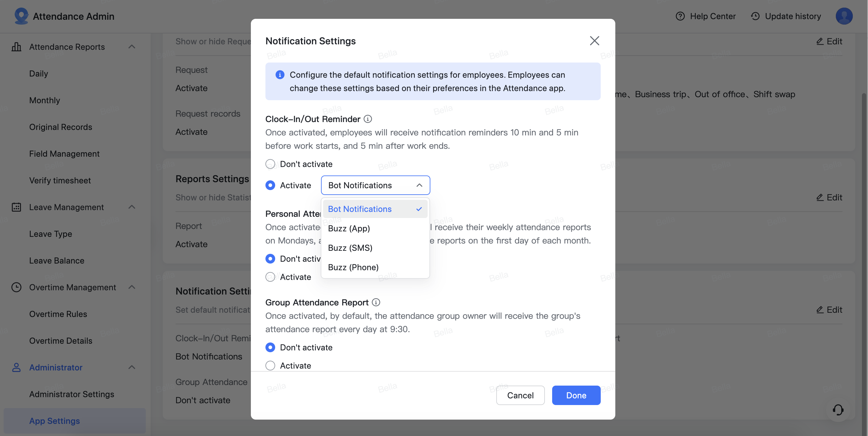
Task: Choose Buzz (Phone) from the dropdown list
Action: [x=353, y=267]
